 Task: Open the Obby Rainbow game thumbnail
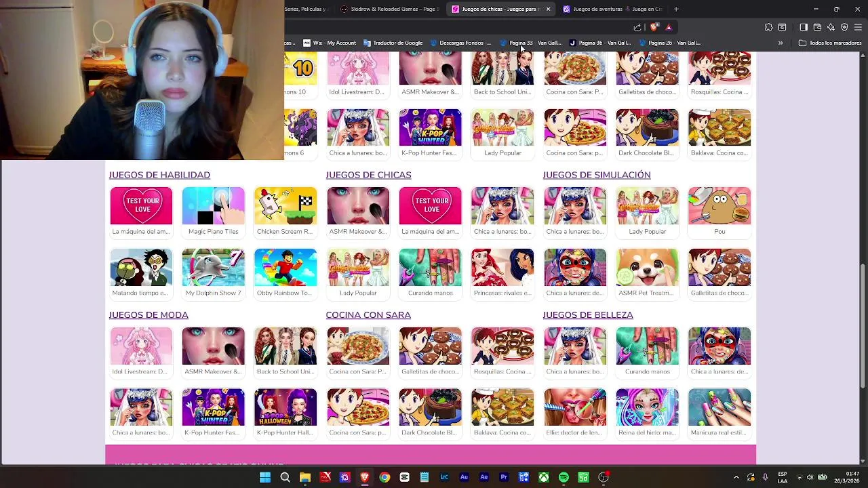(x=285, y=268)
